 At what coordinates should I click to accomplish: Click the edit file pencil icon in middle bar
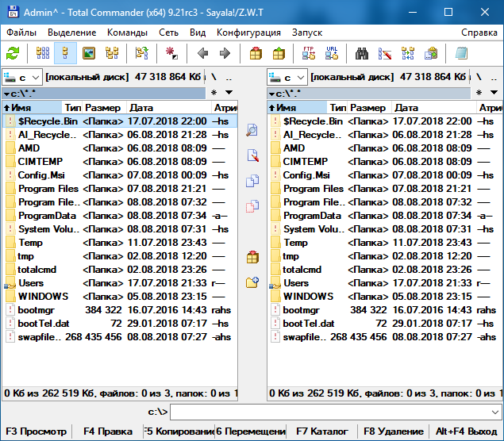coord(252,155)
